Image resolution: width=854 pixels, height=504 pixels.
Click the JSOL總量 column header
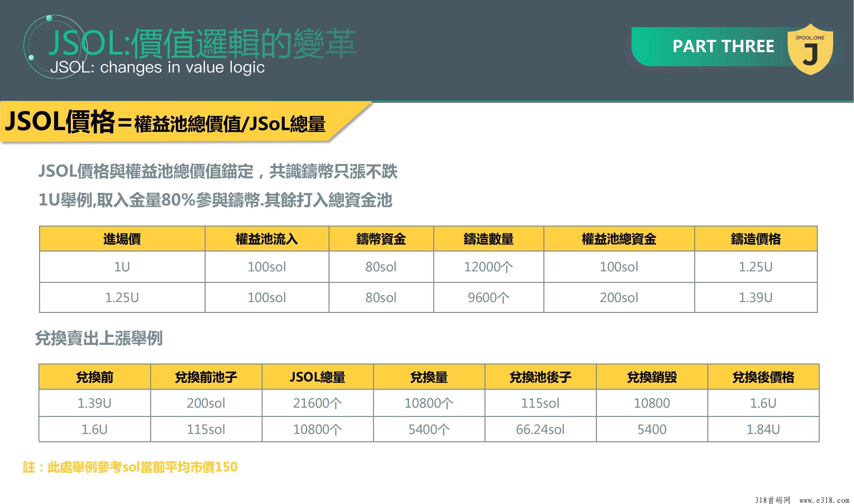click(317, 377)
